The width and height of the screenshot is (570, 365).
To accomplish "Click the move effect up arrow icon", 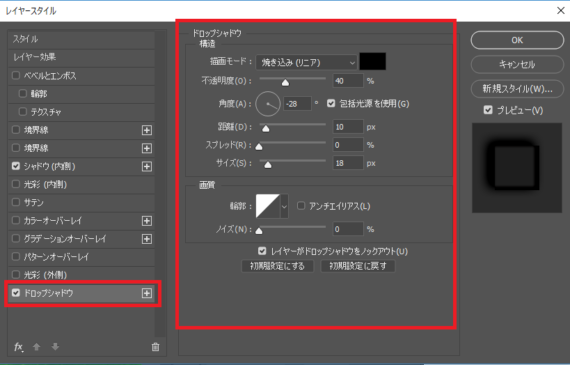I will (x=36, y=347).
